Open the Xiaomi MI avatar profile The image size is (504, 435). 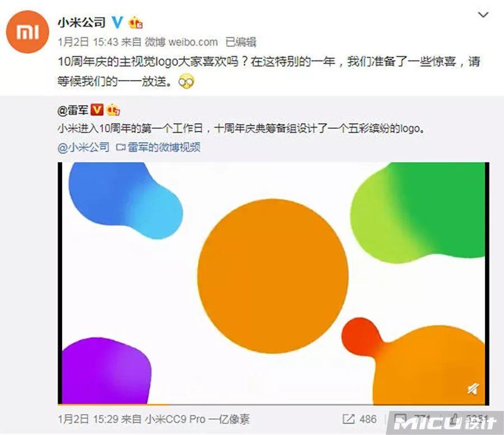(x=27, y=31)
